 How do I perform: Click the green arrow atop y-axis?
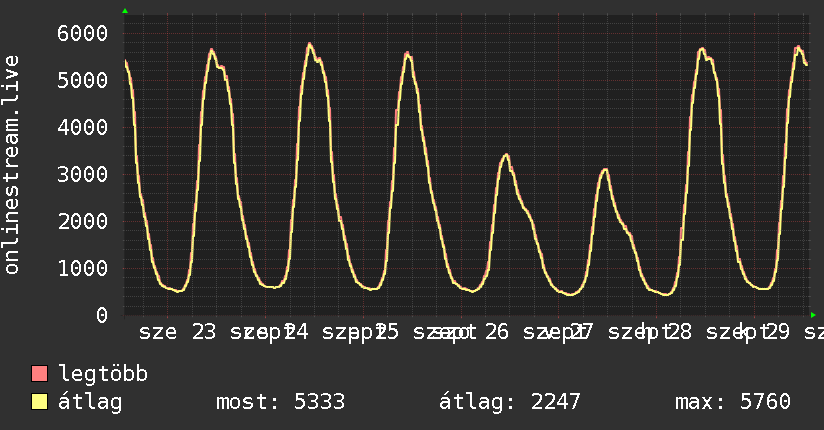(125, 11)
